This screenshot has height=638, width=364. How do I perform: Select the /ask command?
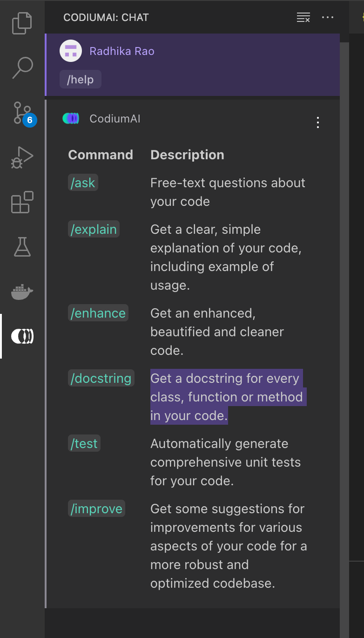pos(83,183)
